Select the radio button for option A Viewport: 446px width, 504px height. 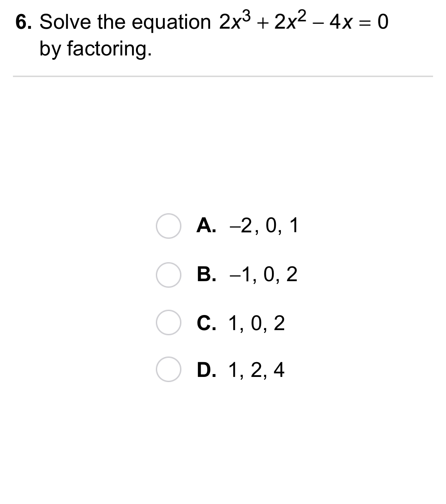[168, 226]
